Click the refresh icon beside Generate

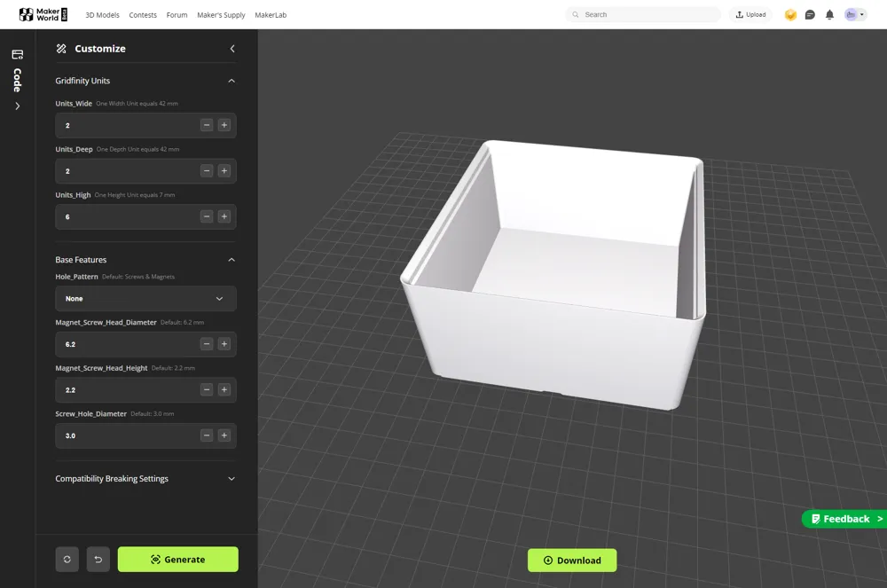pyautogui.click(x=67, y=560)
